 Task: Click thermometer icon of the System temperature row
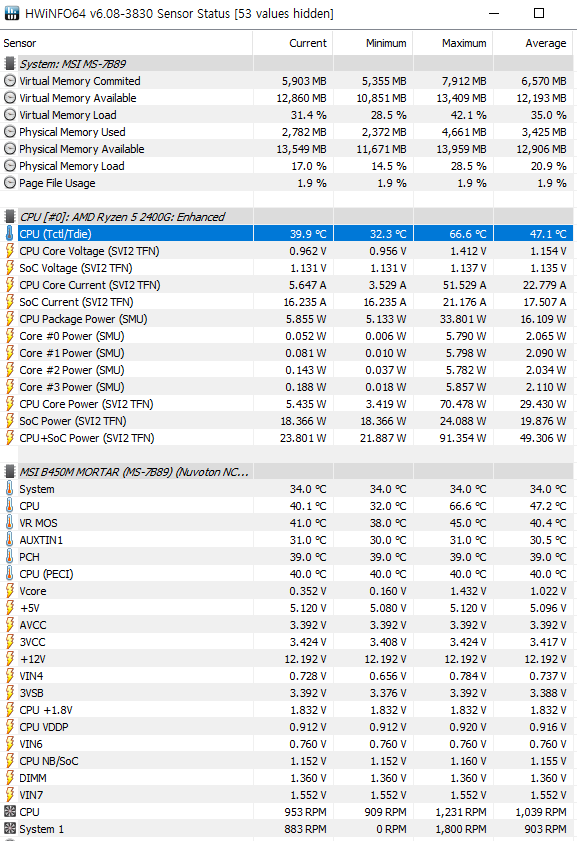click(x=10, y=489)
